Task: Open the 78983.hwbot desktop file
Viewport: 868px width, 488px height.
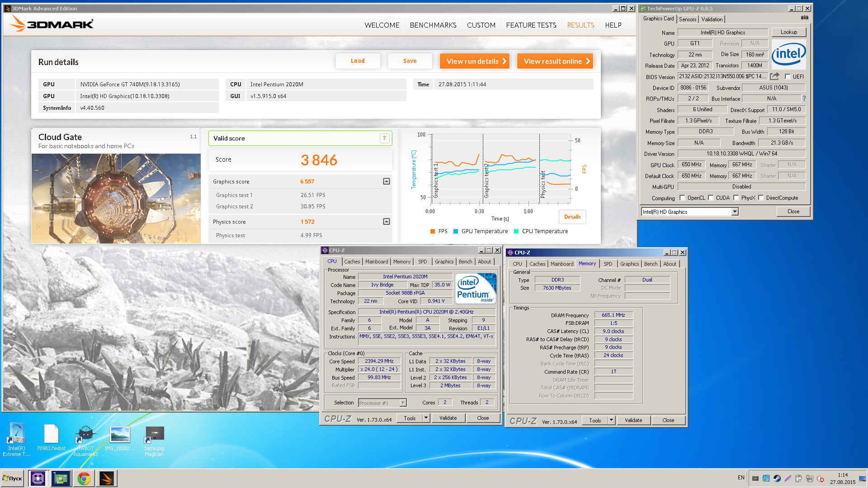Action: [51, 437]
